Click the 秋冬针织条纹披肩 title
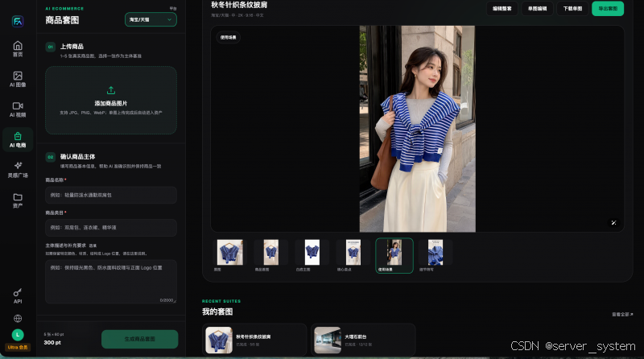The width and height of the screenshot is (644, 359). point(239,5)
